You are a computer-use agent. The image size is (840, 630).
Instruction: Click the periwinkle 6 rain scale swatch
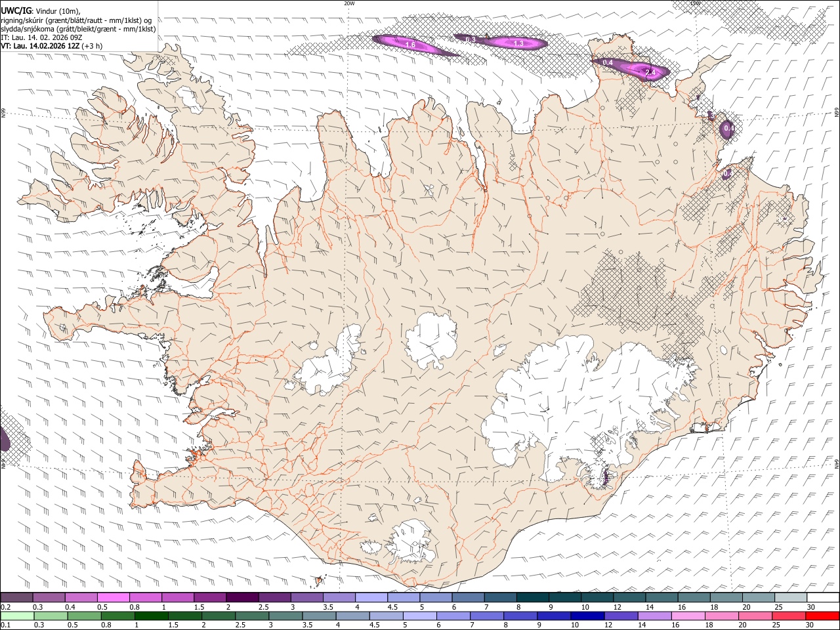[453, 616]
